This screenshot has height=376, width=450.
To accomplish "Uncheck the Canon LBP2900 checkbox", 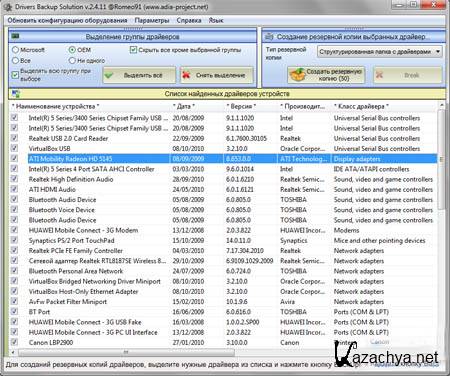I will (14, 342).
